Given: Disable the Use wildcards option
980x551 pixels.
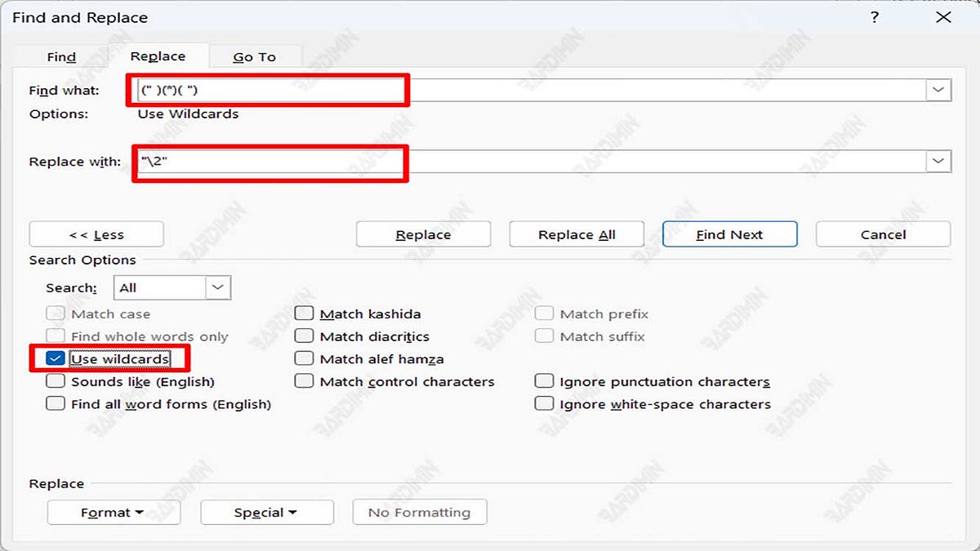Looking at the screenshot, I should tap(55, 358).
